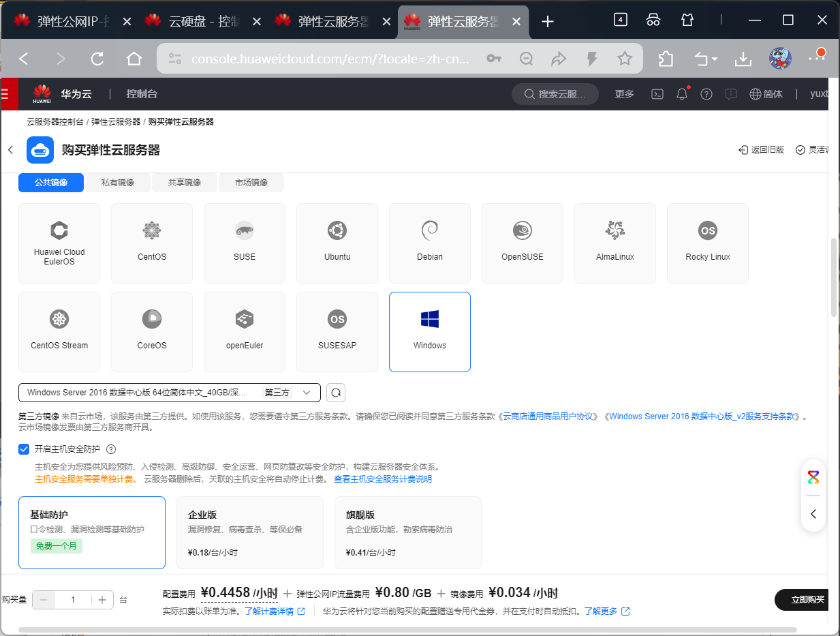Go to 云服务器控制台 breadcrumb
Image resolution: width=840 pixels, height=636 pixels.
55,122
